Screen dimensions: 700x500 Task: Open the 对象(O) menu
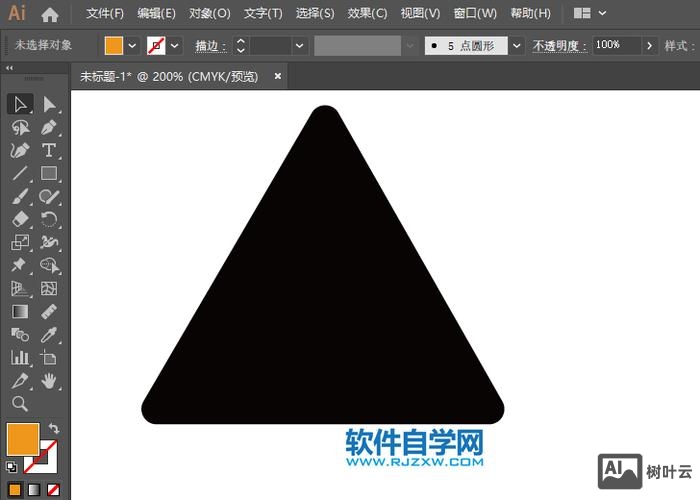pyautogui.click(x=209, y=13)
